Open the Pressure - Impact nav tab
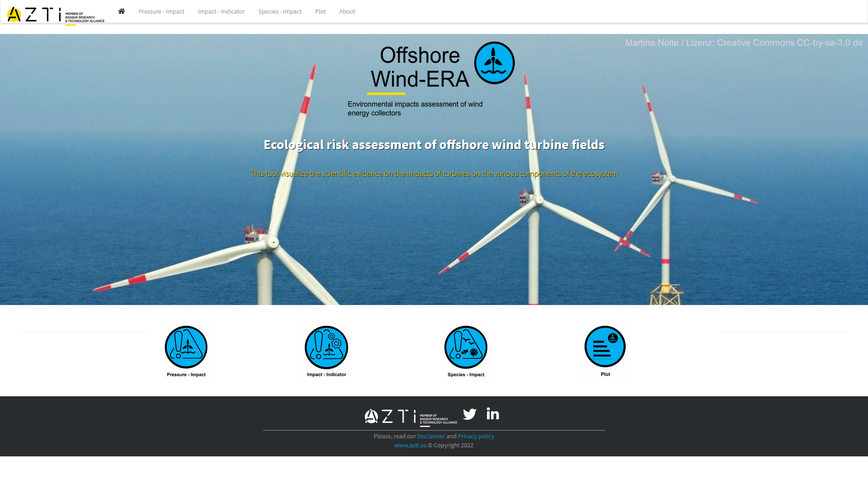Viewport: 868px width, 488px height. (x=161, y=11)
